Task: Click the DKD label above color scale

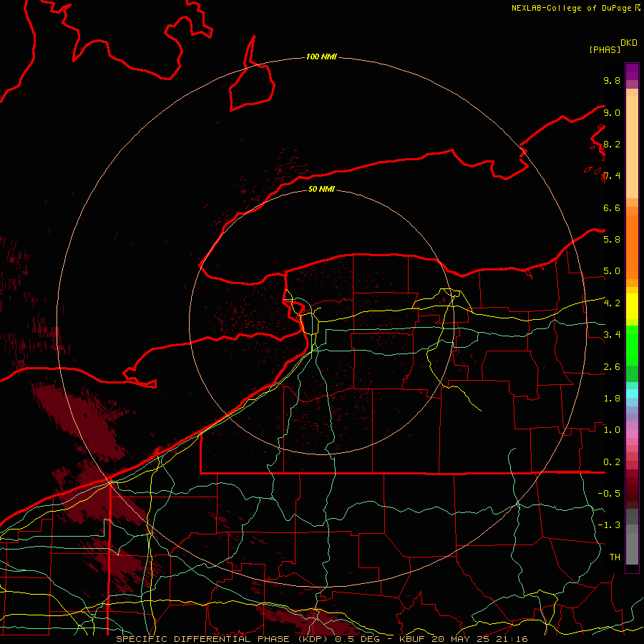Action: tap(629, 43)
